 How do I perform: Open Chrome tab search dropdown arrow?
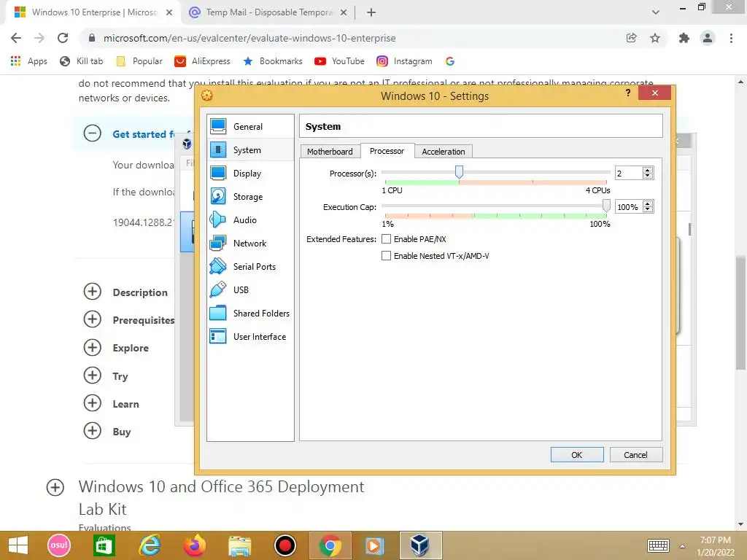tap(656, 12)
